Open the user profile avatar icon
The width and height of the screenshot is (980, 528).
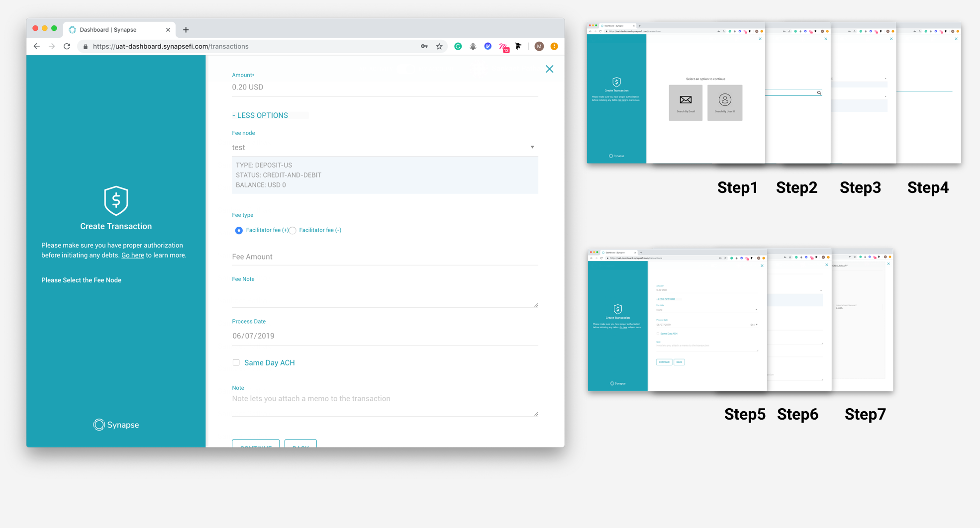click(539, 46)
